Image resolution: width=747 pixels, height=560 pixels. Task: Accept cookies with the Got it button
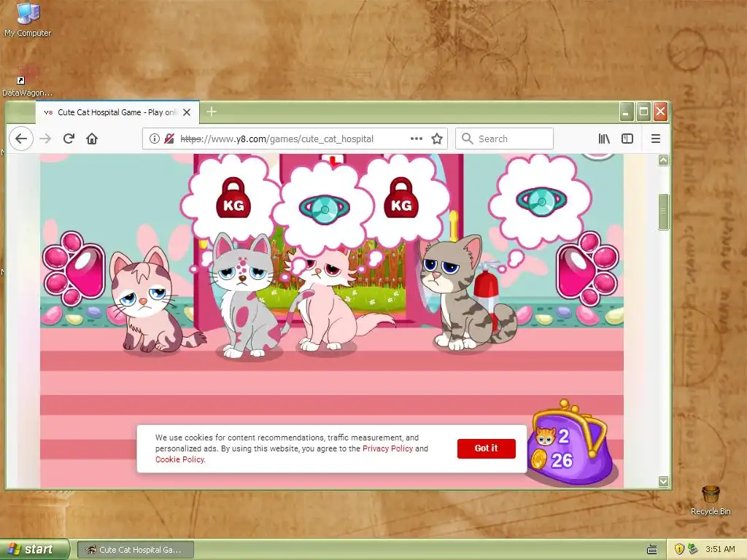(x=486, y=448)
